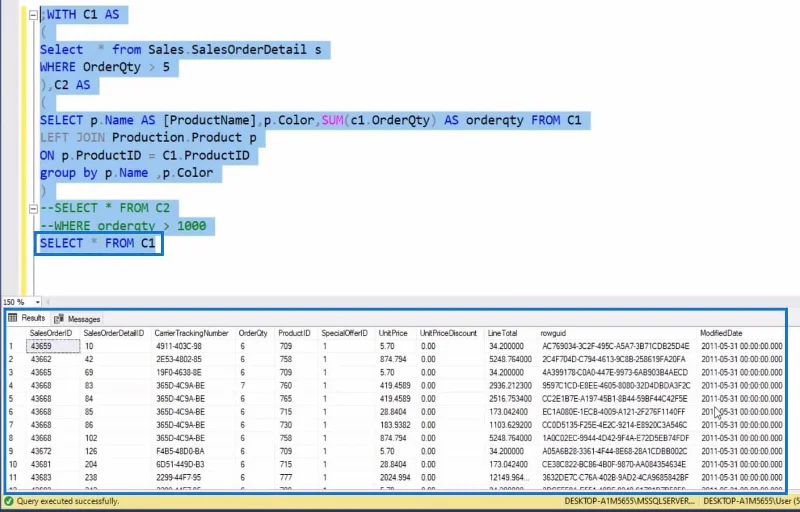This screenshot has width=800, height=512.
Task: Click LineTotal value 1103.629200
Action: [510, 425]
